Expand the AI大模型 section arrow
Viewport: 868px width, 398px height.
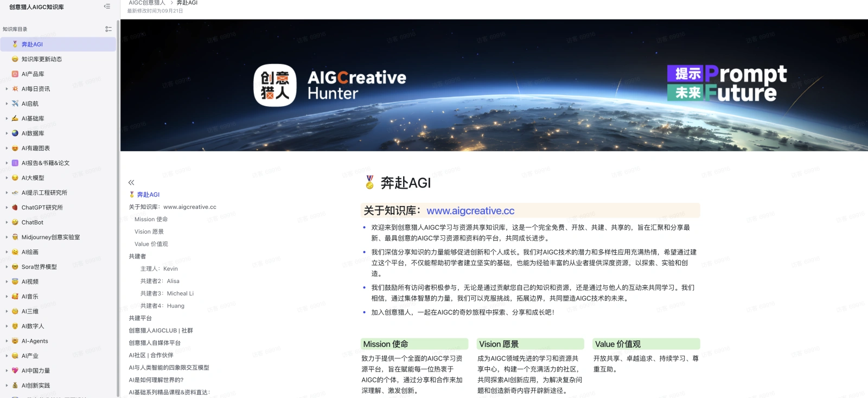point(7,178)
